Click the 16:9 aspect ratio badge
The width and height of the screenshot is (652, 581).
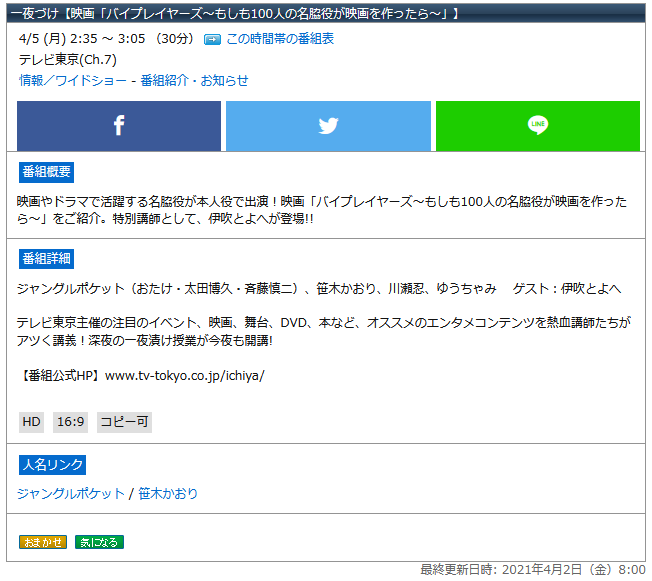click(70, 422)
